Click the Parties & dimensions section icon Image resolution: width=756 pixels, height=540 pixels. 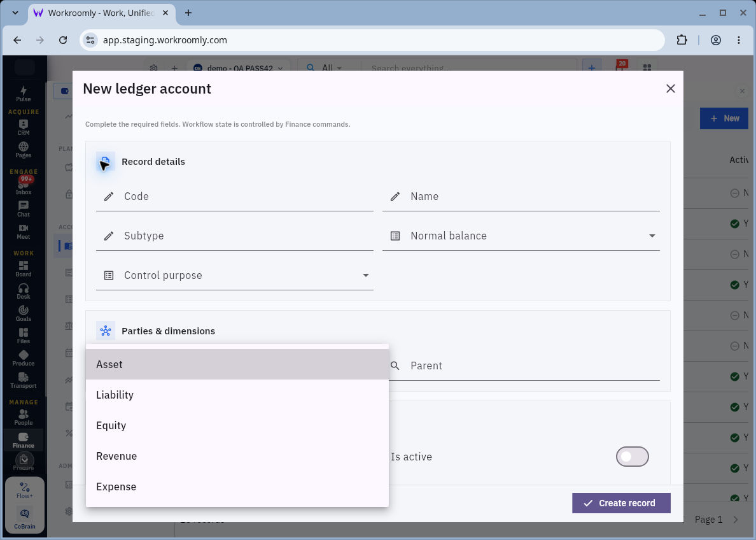click(106, 331)
